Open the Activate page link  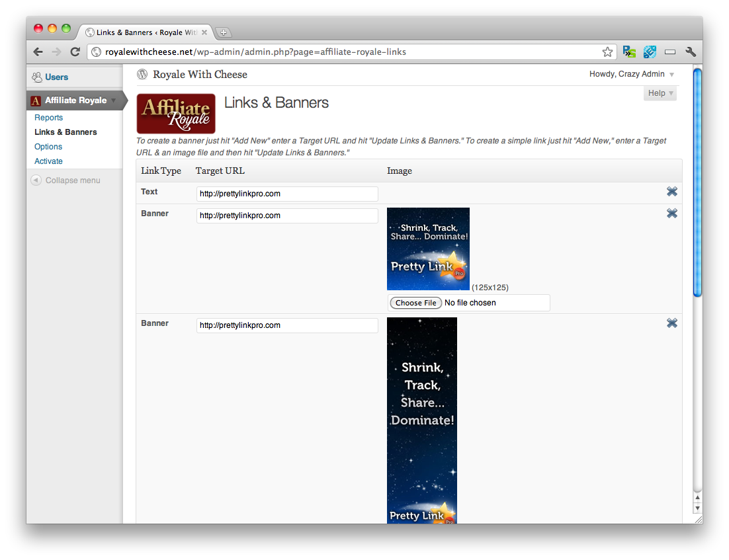48,161
